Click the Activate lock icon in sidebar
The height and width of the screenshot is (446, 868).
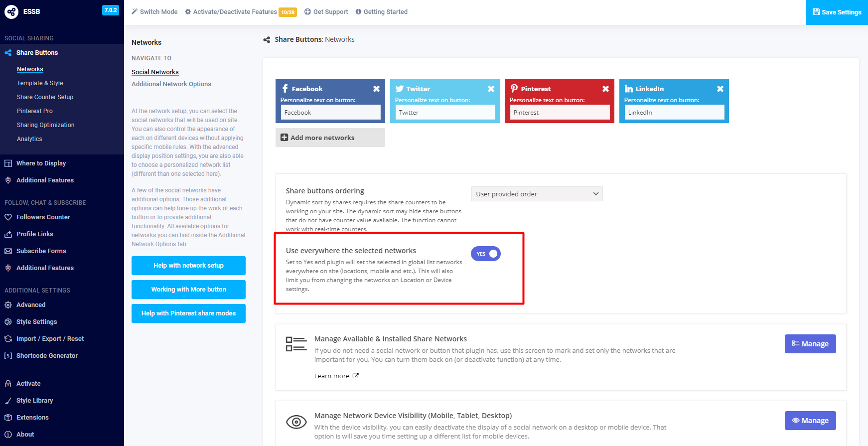point(8,384)
